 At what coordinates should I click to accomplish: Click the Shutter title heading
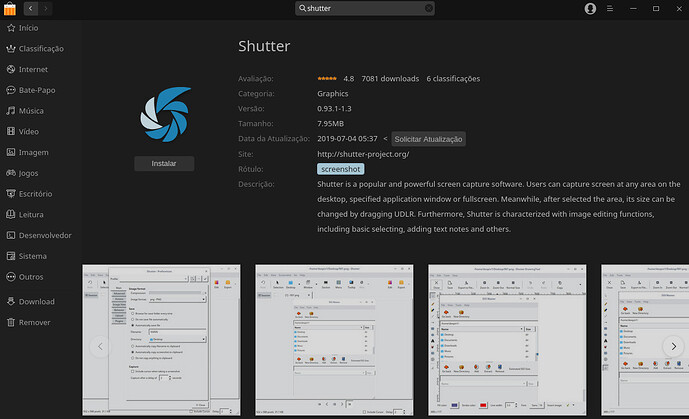(264, 46)
